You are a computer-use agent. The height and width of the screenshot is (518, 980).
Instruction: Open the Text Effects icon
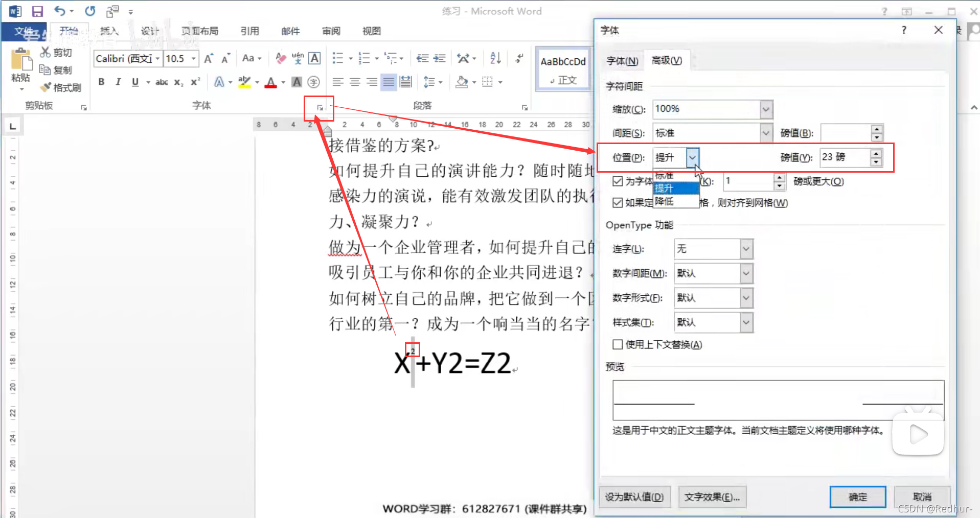pyautogui.click(x=219, y=82)
